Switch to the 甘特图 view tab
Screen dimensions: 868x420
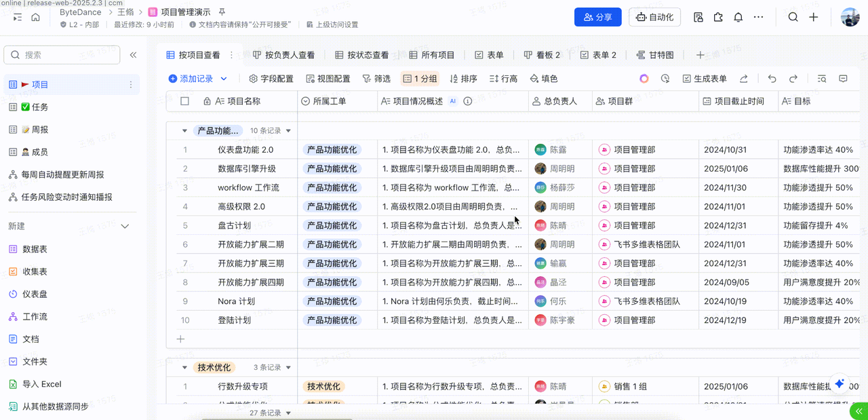[x=655, y=55]
